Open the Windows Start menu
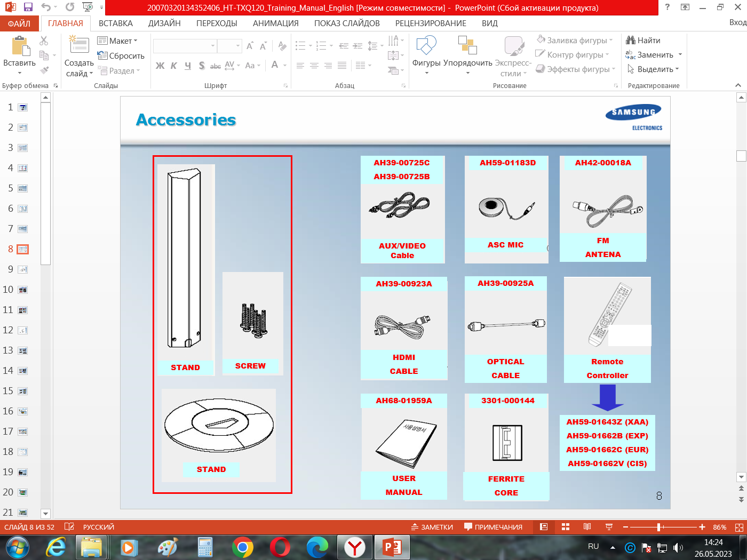Screen dimensions: 747x560 point(18,548)
